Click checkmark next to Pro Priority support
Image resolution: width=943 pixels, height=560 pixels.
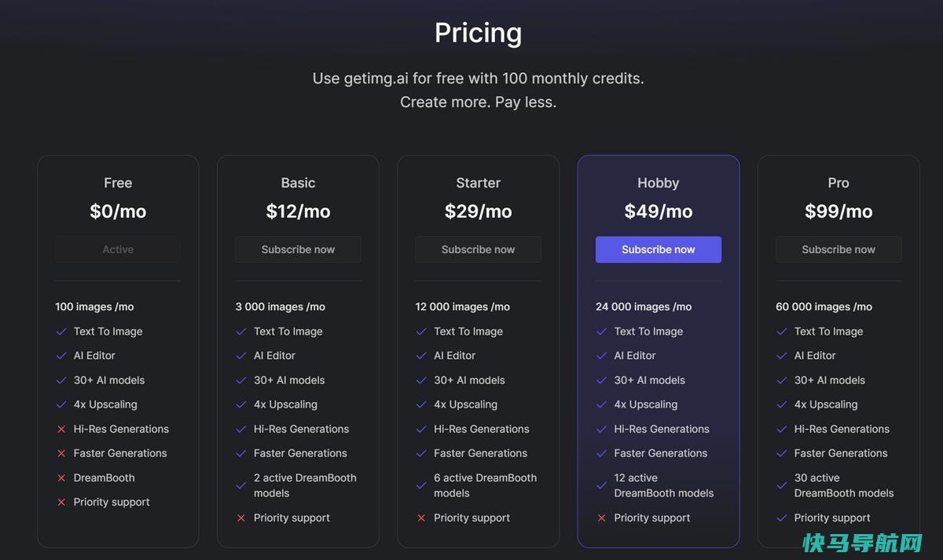pos(782,518)
